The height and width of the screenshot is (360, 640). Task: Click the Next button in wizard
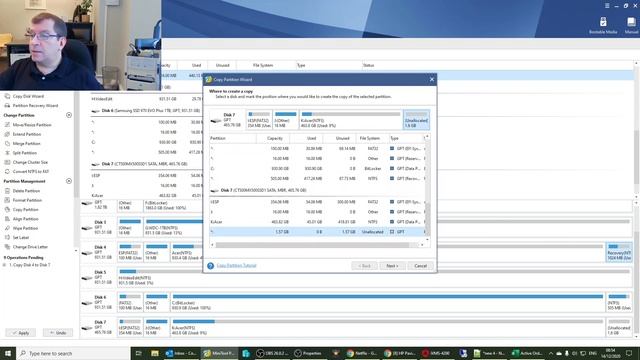point(392,266)
